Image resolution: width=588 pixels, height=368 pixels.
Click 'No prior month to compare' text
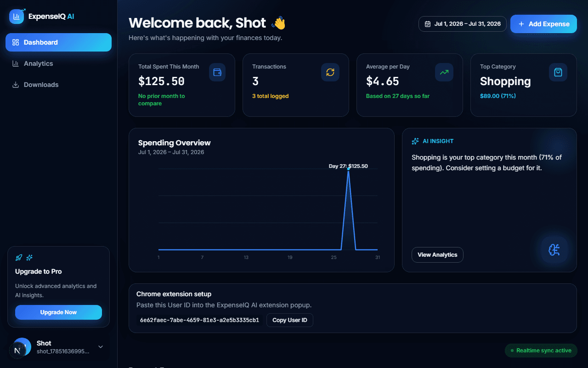162,100
